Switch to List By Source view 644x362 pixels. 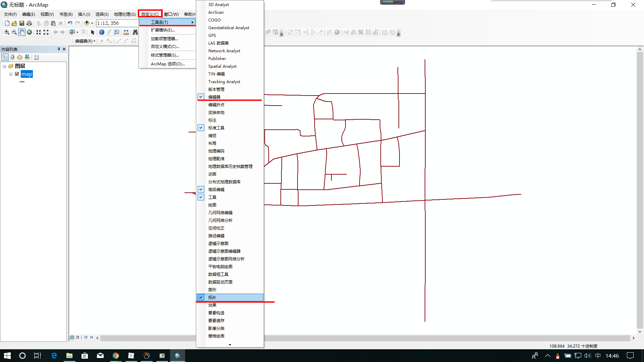tap(12, 57)
